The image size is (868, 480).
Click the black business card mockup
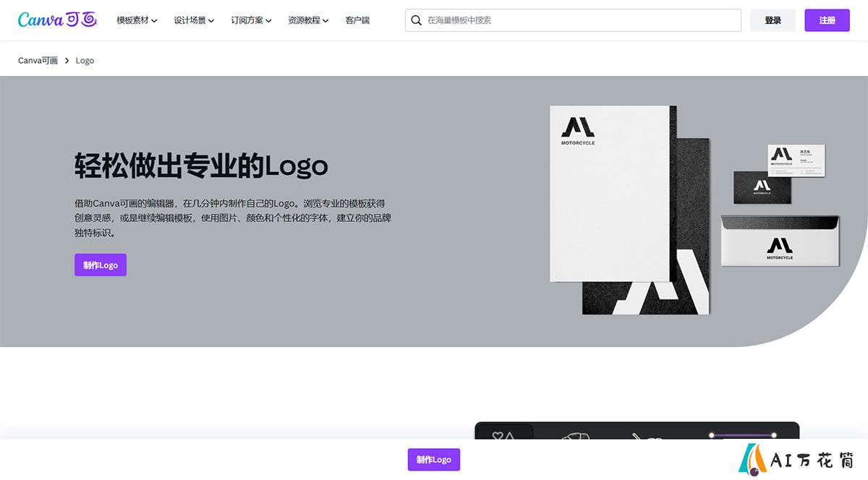coord(762,188)
